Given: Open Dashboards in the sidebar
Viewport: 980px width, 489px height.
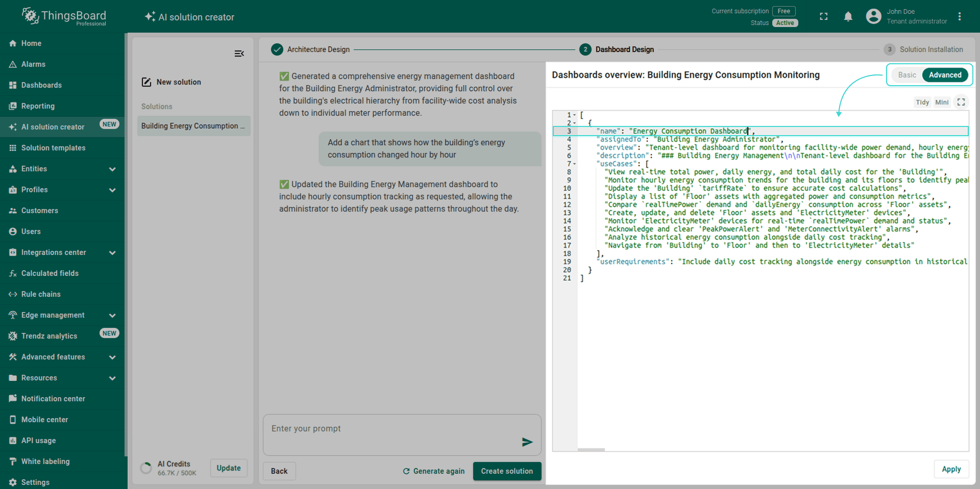Looking at the screenshot, I should tap(41, 85).
